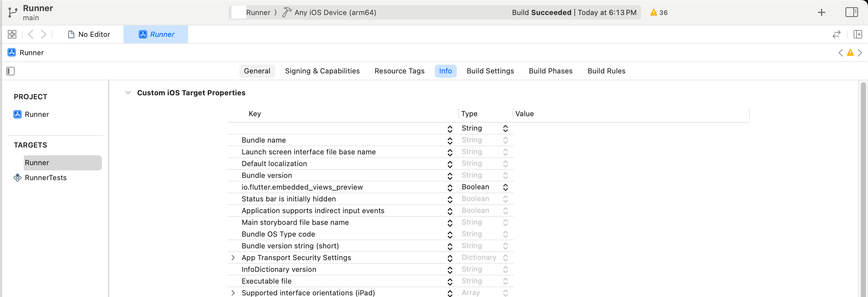Screen dimensions: 868x297
Task: Open the Build Rules tab
Action: [x=606, y=71]
